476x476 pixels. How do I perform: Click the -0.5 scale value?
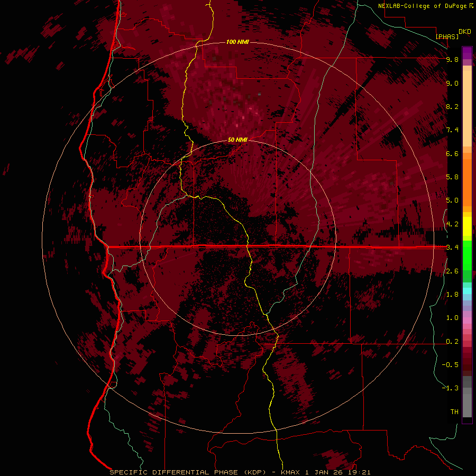[450, 365]
